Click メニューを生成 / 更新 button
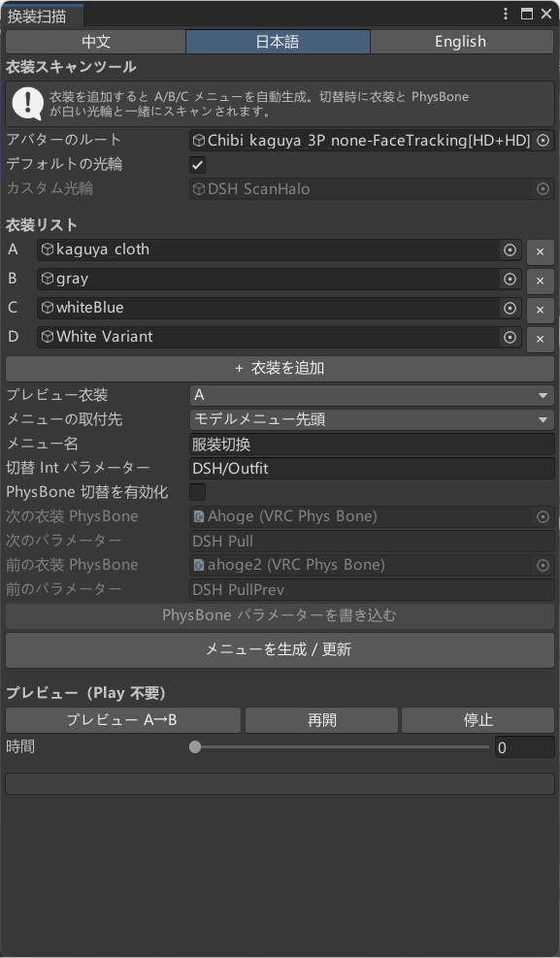Screen dimensions: 560x958 point(280,649)
